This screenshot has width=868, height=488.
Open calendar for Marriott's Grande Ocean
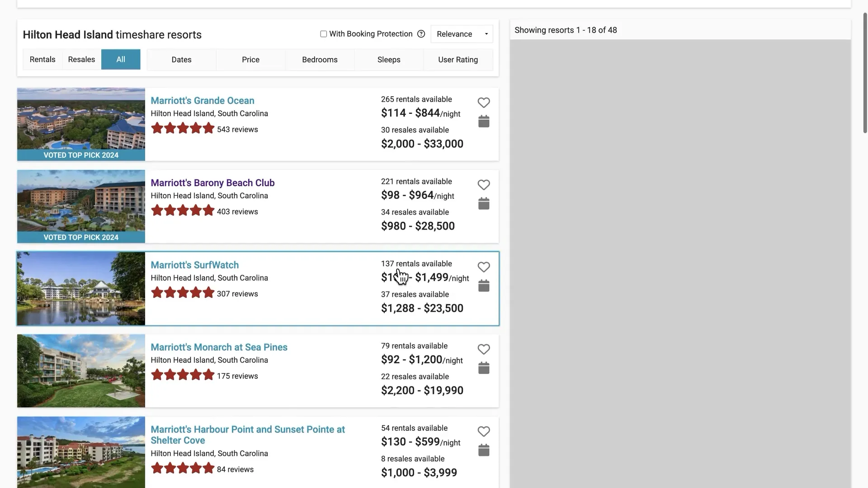484,122
